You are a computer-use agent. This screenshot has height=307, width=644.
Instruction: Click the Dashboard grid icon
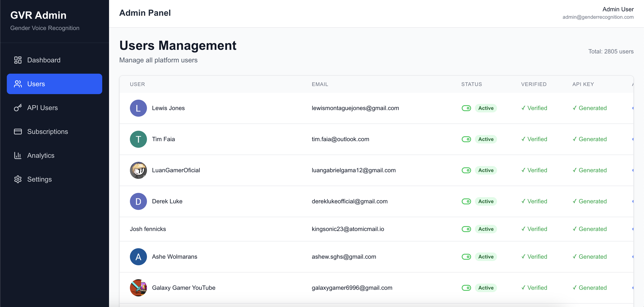pyautogui.click(x=18, y=60)
